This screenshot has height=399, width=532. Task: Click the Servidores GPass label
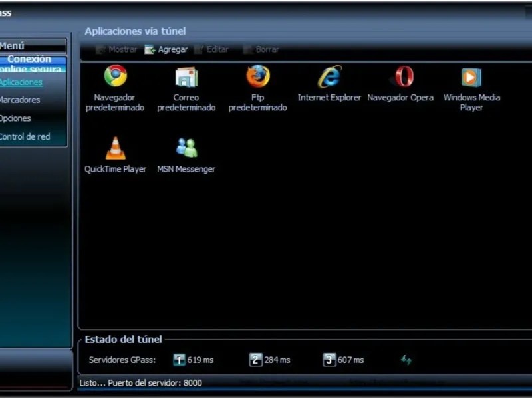[122, 360]
